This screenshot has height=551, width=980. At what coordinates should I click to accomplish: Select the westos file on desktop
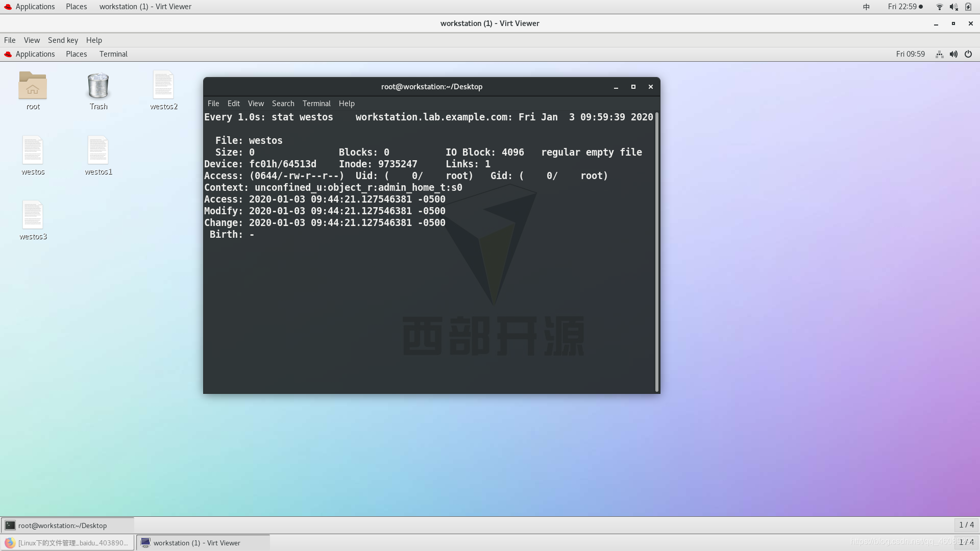(33, 150)
